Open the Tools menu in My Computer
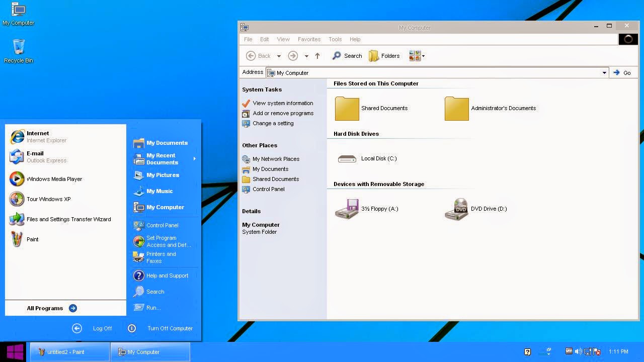The image size is (644, 362). 335,39
